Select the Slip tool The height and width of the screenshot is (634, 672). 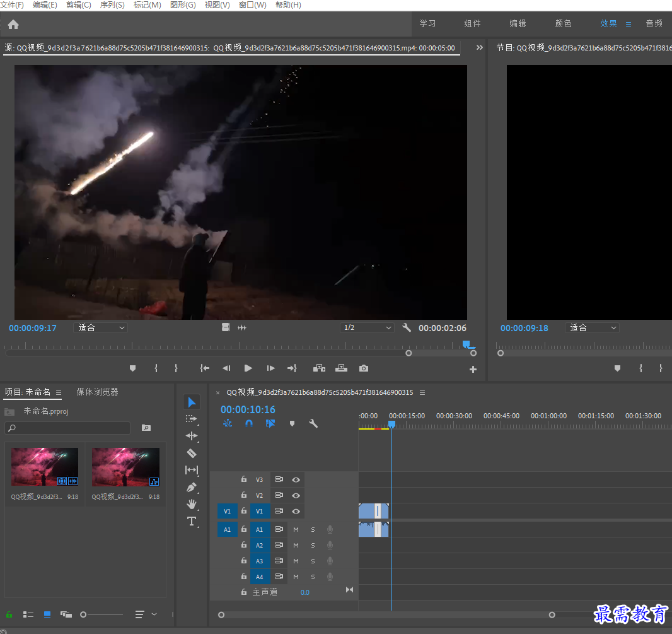click(192, 470)
